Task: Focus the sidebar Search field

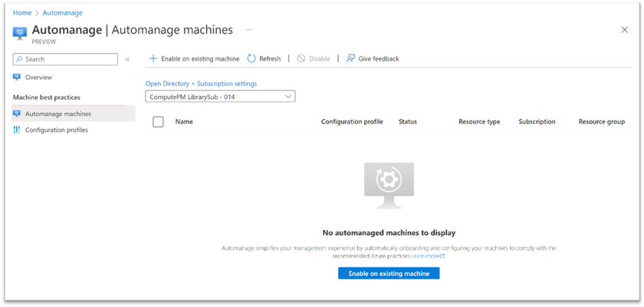Action: pos(65,59)
